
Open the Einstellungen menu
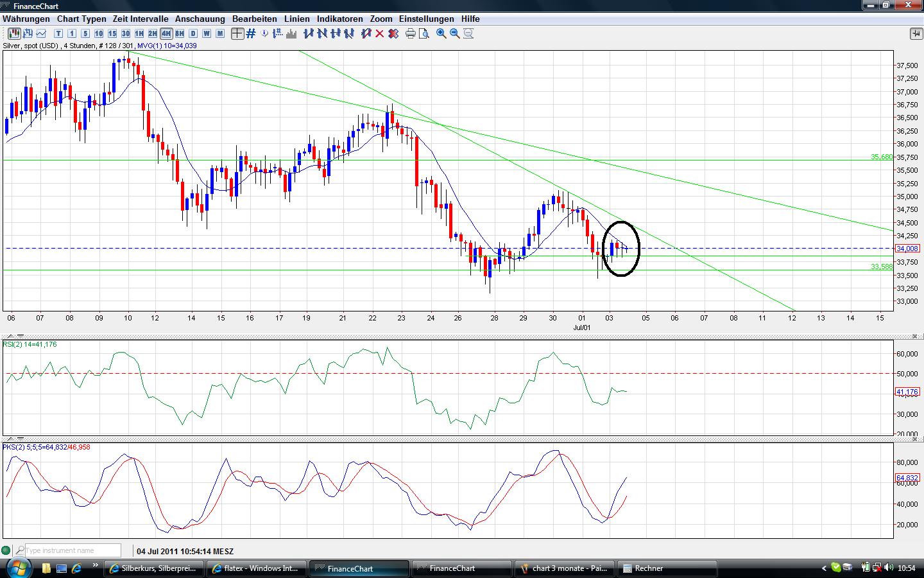coord(427,19)
